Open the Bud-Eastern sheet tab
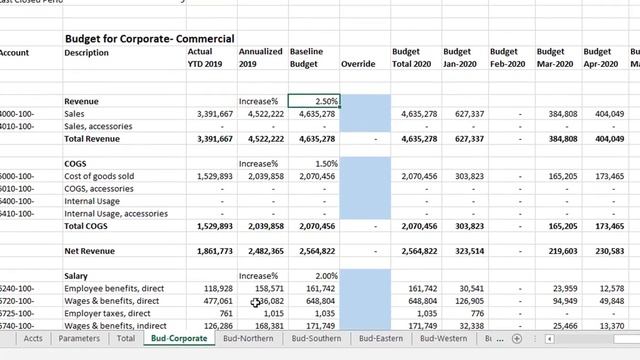This screenshot has height=360, width=640. click(x=381, y=338)
